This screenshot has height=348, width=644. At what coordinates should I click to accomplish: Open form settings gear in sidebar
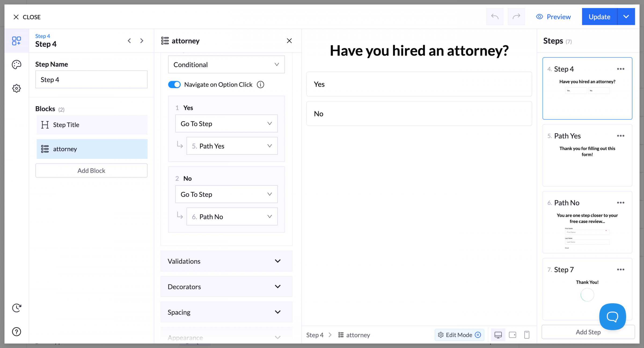coord(16,88)
